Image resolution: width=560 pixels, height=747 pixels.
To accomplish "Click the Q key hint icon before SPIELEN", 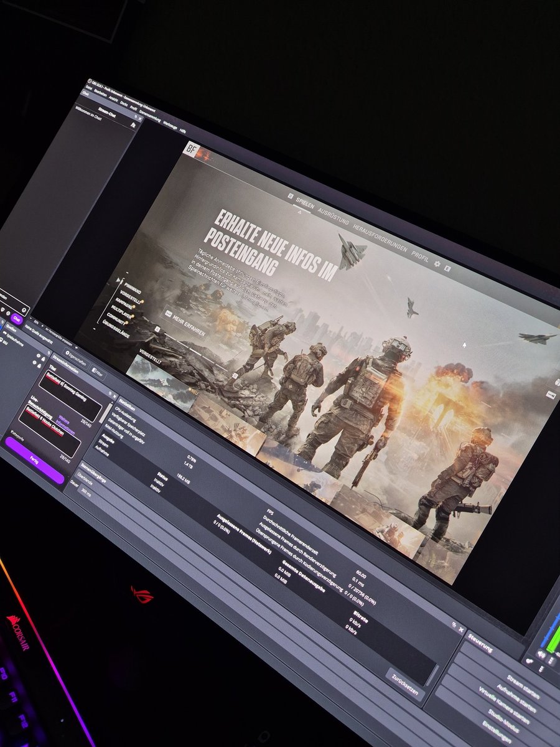I will pos(291,195).
